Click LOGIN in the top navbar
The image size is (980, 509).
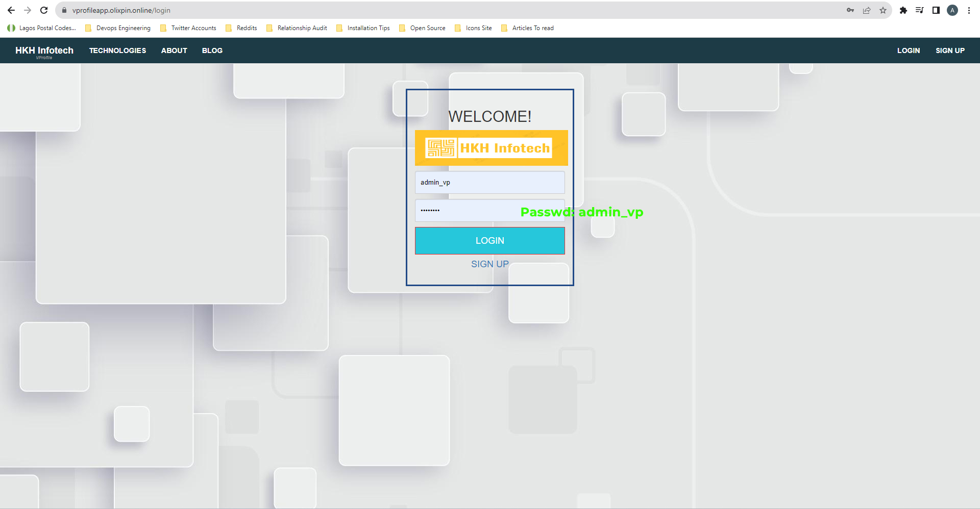(909, 50)
